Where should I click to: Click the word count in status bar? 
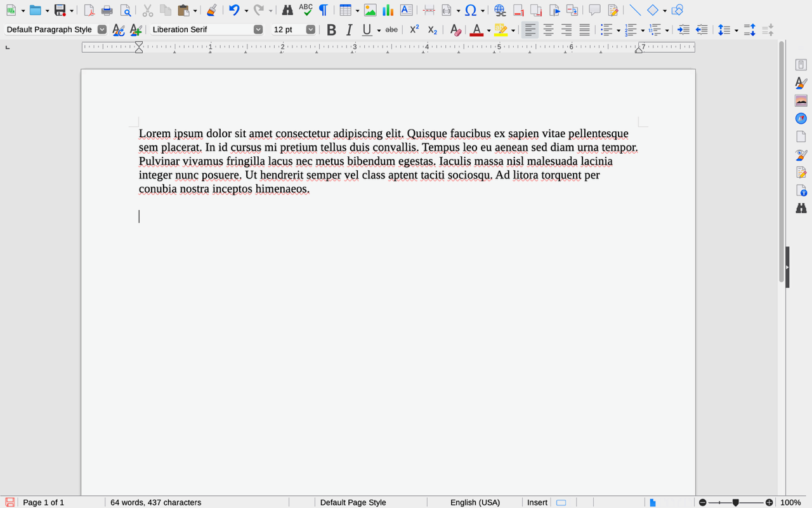pyautogui.click(x=155, y=502)
